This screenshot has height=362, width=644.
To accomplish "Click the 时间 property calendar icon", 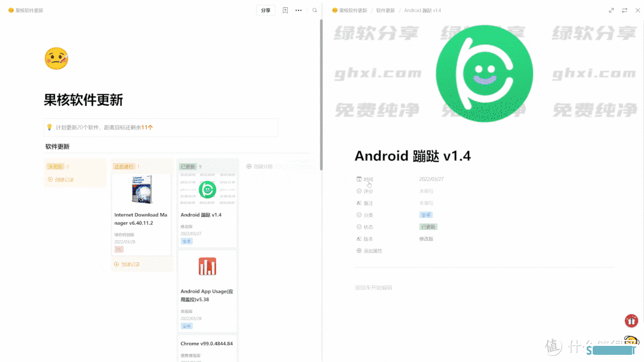I will [x=359, y=179].
